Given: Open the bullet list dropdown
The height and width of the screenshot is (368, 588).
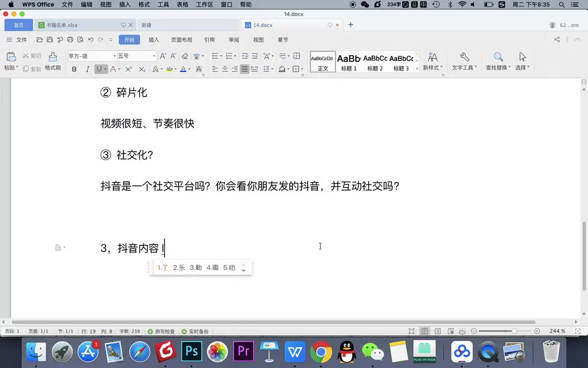Looking at the screenshot, I should [x=221, y=56].
